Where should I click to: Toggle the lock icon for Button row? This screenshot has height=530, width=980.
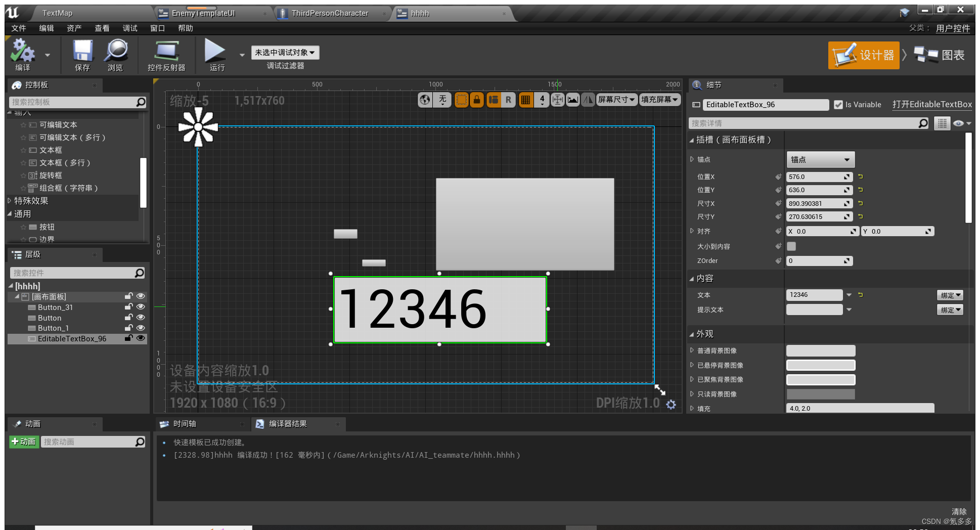click(129, 318)
